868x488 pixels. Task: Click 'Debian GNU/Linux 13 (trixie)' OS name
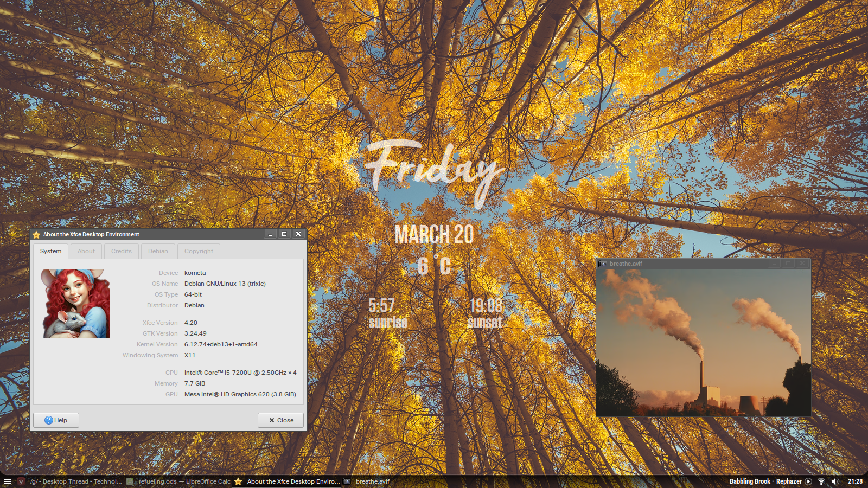coord(225,284)
